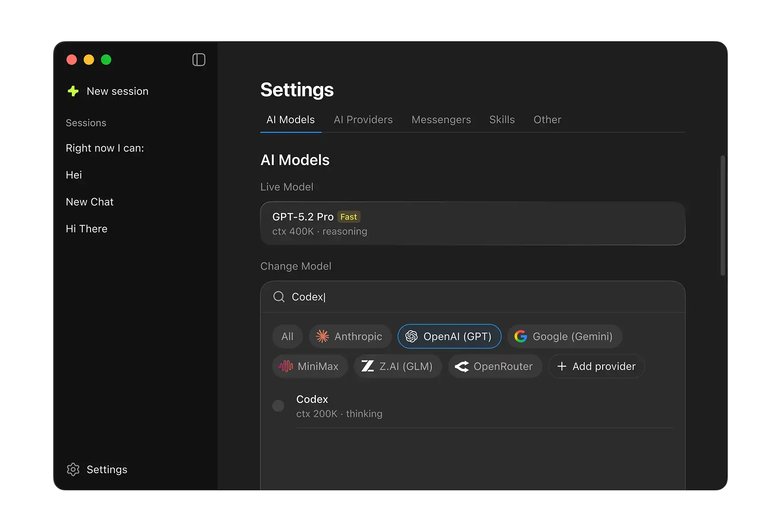The height and width of the screenshot is (532, 781).
Task: Toggle the Fast badge on GPT-5.2 Pro
Action: [349, 217]
